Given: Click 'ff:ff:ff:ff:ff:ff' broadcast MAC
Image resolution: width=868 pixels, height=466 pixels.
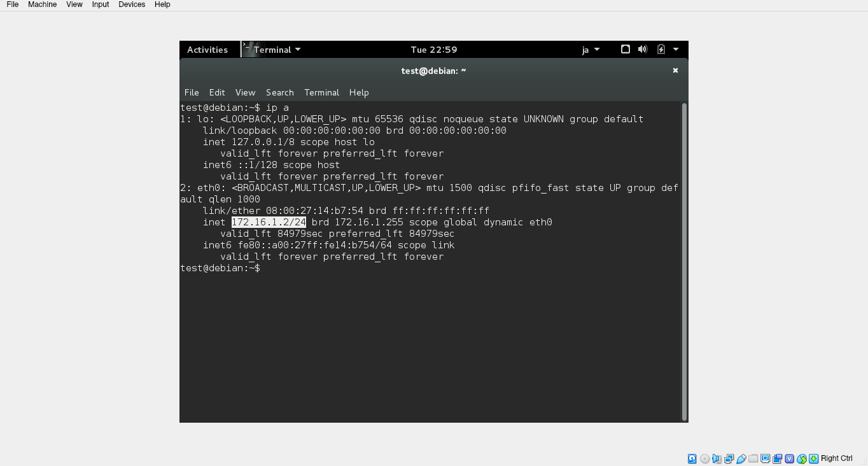Looking at the screenshot, I should click(x=440, y=211).
